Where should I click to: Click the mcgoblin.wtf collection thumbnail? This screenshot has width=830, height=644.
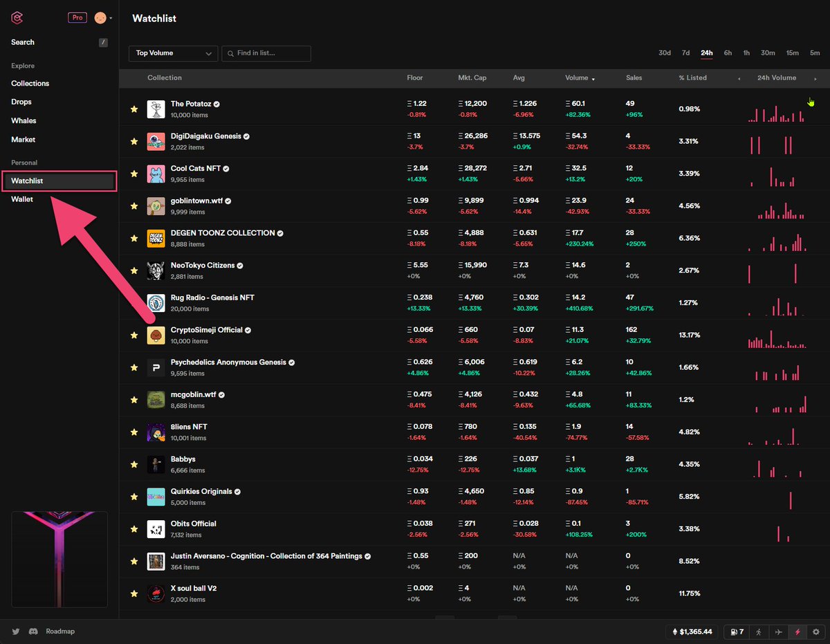pyautogui.click(x=156, y=400)
